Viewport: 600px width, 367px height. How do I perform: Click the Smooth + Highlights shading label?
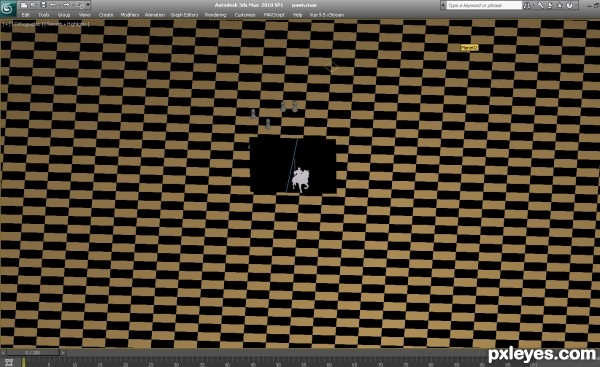click(x=67, y=24)
